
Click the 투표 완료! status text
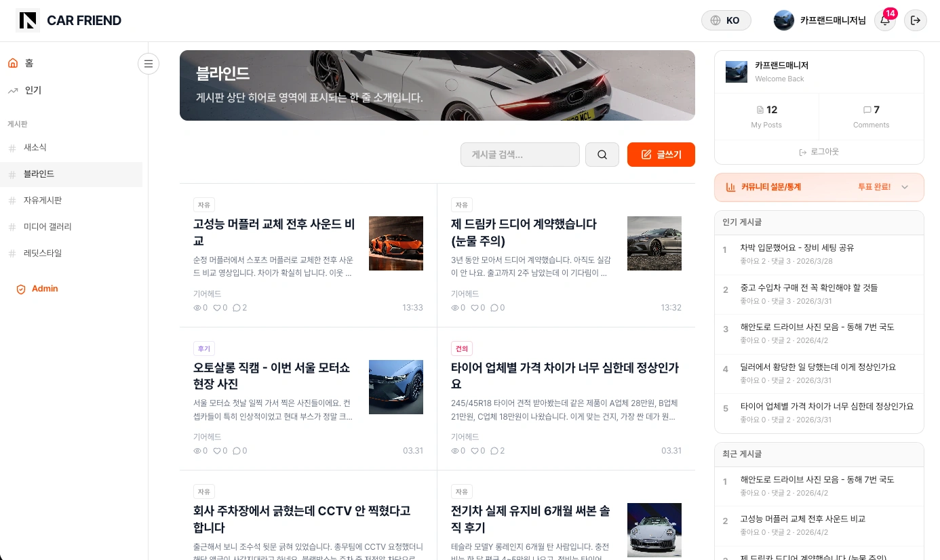coord(874,187)
